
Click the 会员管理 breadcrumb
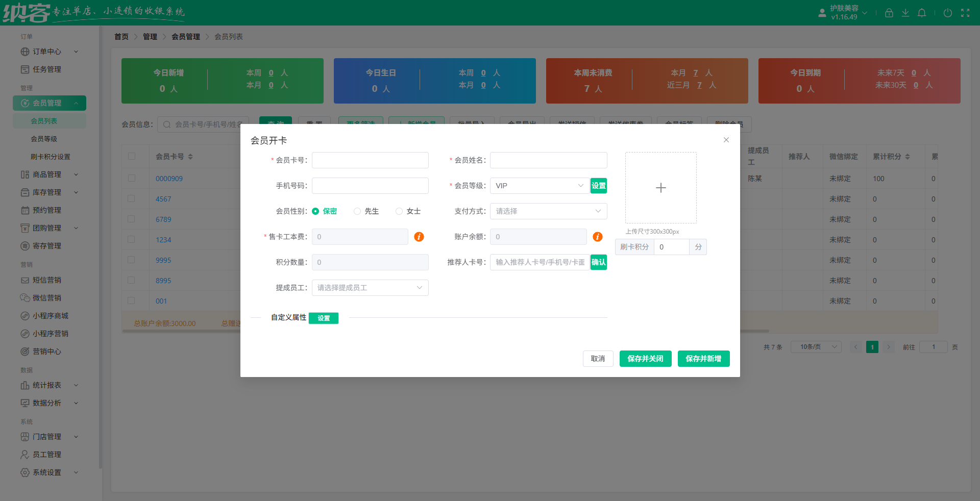[x=186, y=37]
